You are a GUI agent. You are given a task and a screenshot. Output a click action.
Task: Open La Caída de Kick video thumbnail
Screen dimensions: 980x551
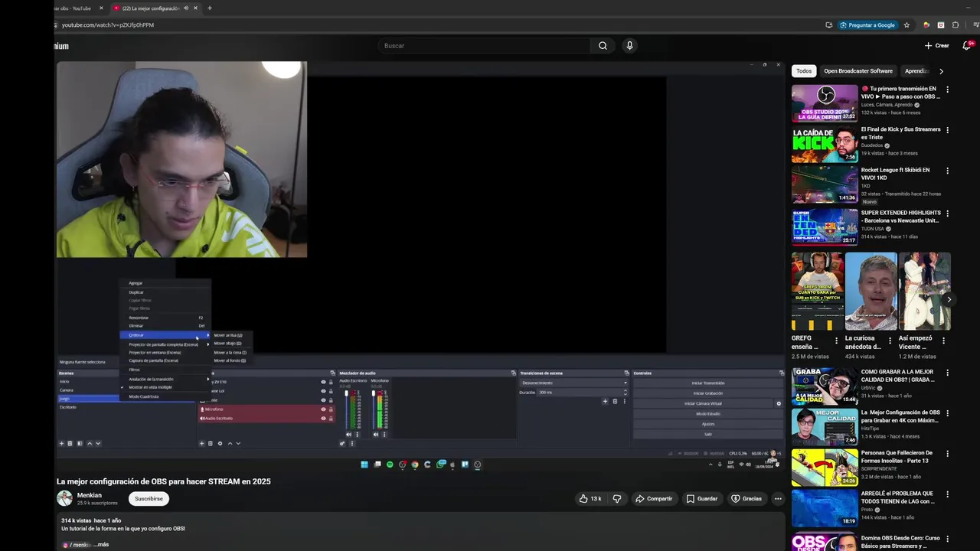[825, 144]
